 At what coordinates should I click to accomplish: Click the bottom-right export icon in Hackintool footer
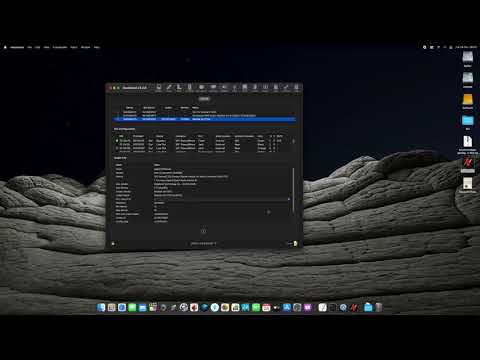coord(295,244)
